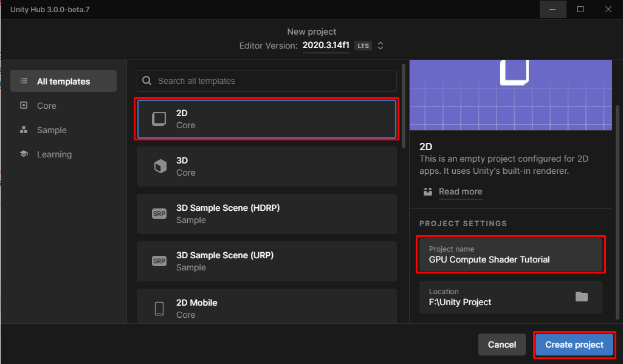Screen dimensions: 623x364
Task: Click the search magnifier icon
Action: click(147, 81)
